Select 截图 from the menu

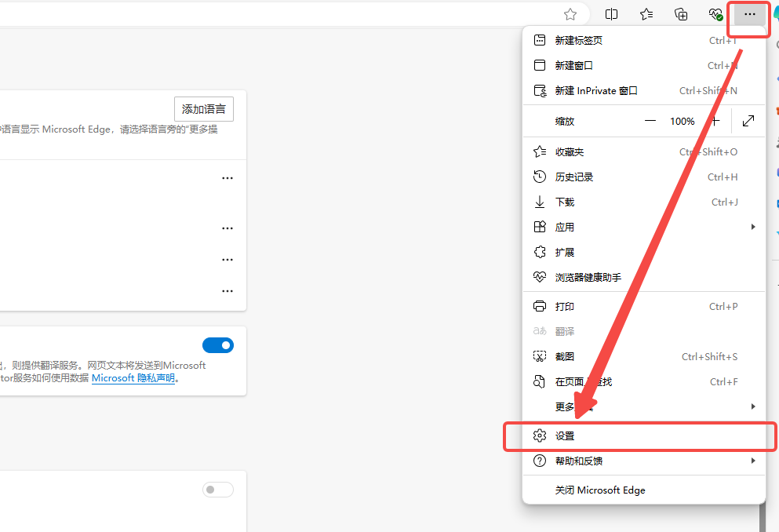[x=644, y=357]
